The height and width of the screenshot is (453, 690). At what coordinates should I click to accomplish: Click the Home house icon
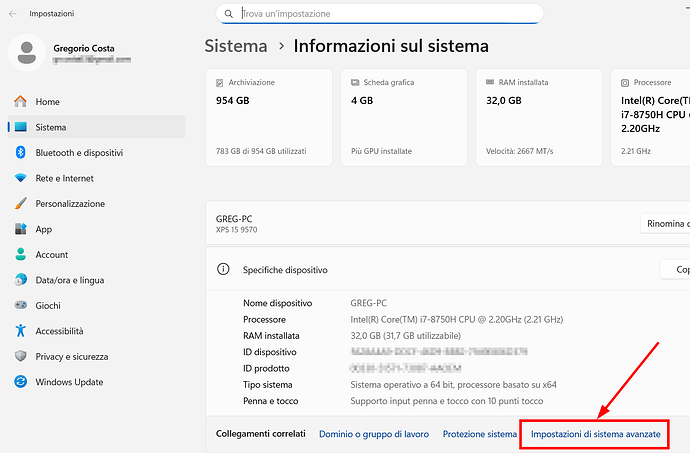pos(20,102)
